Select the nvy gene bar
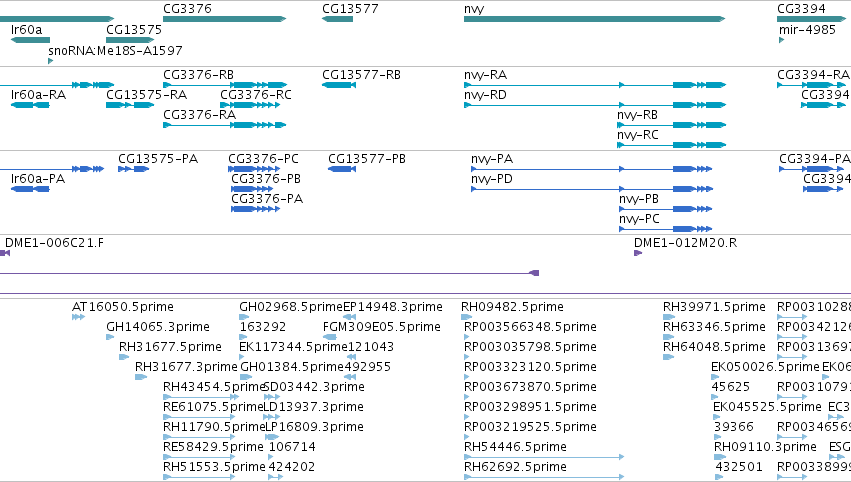The width and height of the screenshot is (851, 482). 594,19
